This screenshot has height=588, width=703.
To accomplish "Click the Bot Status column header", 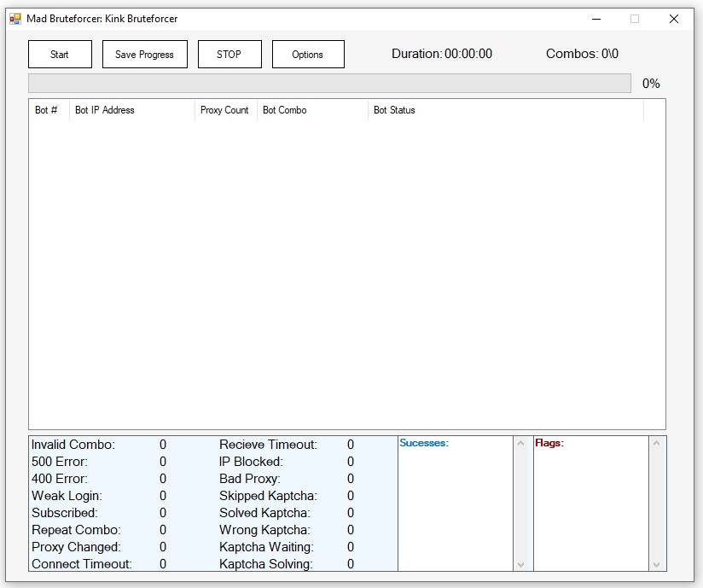I will (x=503, y=110).
